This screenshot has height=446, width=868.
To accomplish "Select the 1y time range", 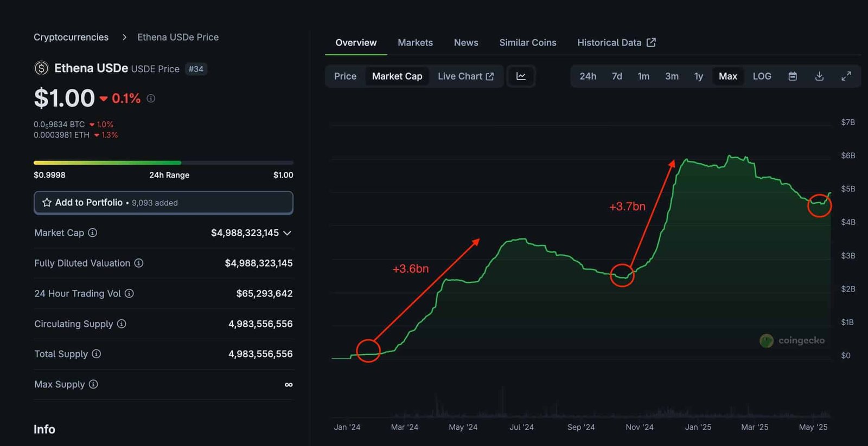I will point(698,76).
